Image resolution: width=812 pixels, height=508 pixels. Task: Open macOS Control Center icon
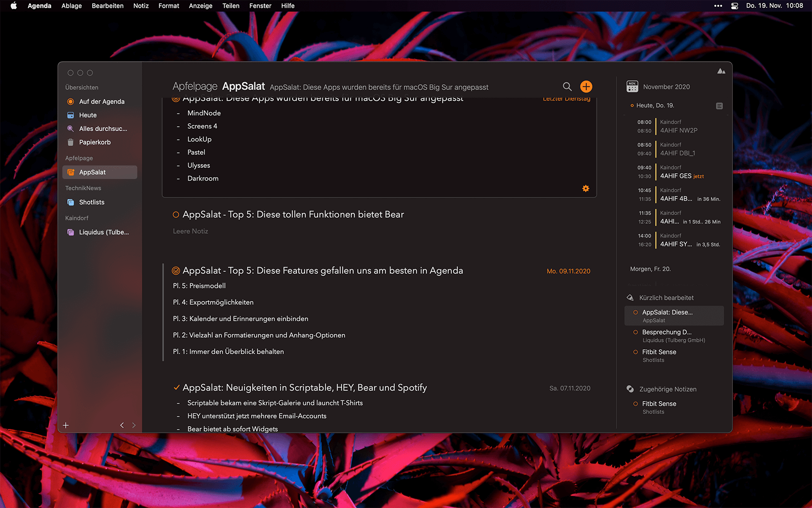[x=734, y=6]
